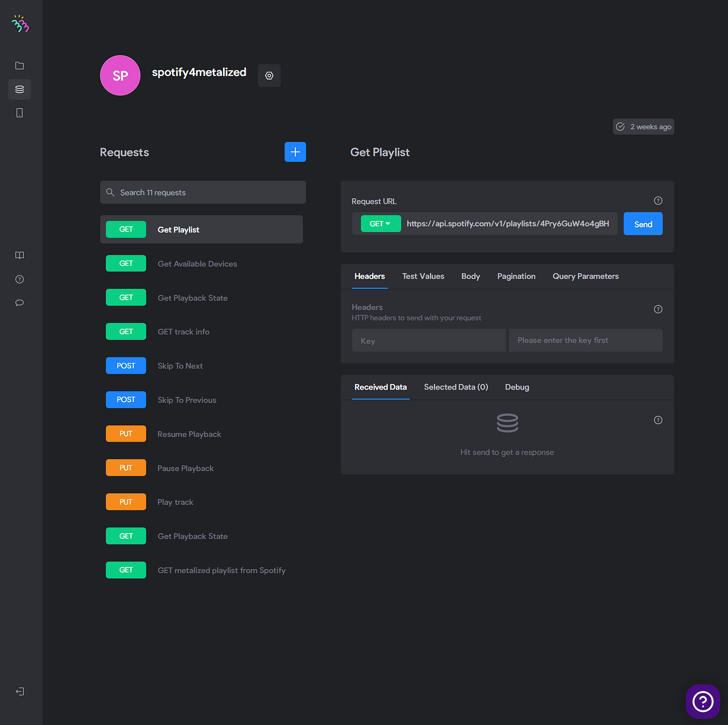Viewport: 728px width, 725px height.
Task: Select the Received Data tab
Action: pyautogui.click(x=381, y=387)
